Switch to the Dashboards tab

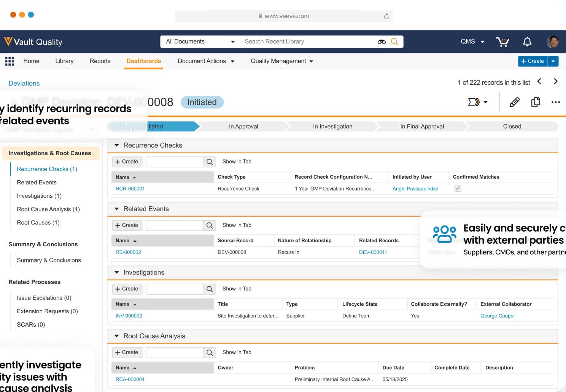click(x=143, y=61)
